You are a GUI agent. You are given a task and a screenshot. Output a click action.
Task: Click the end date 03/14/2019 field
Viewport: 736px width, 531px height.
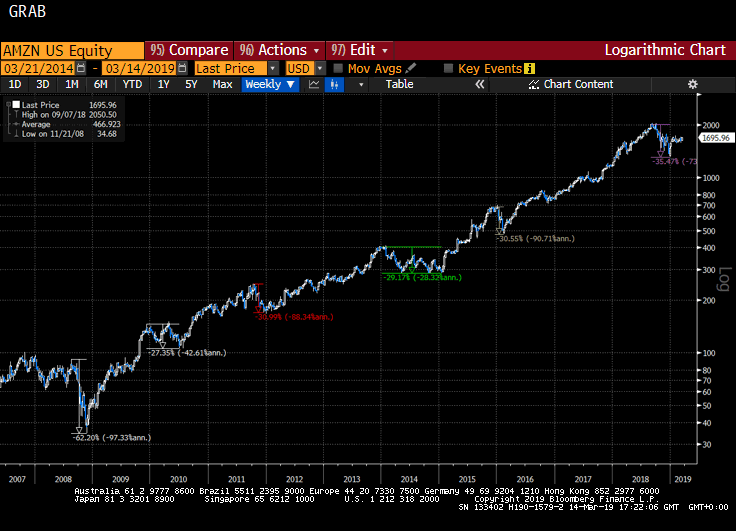(x=140, y=69)
